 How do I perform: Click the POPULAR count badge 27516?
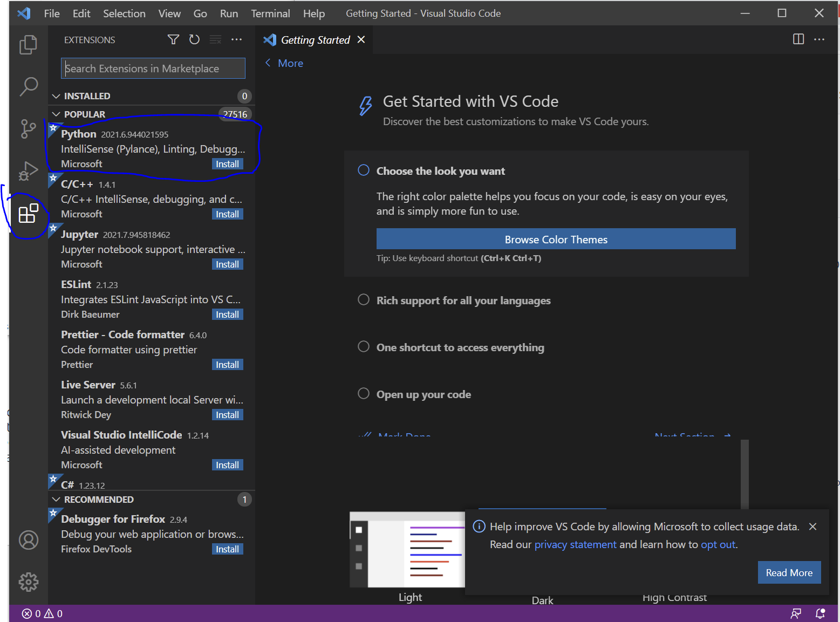[x=235, y=114]
